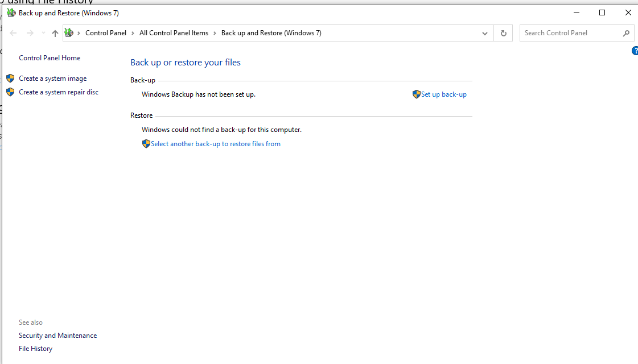Click the search magnifier icon
Image resolution: width=638 pixels, height=364 pixels.
click(626, 34)
